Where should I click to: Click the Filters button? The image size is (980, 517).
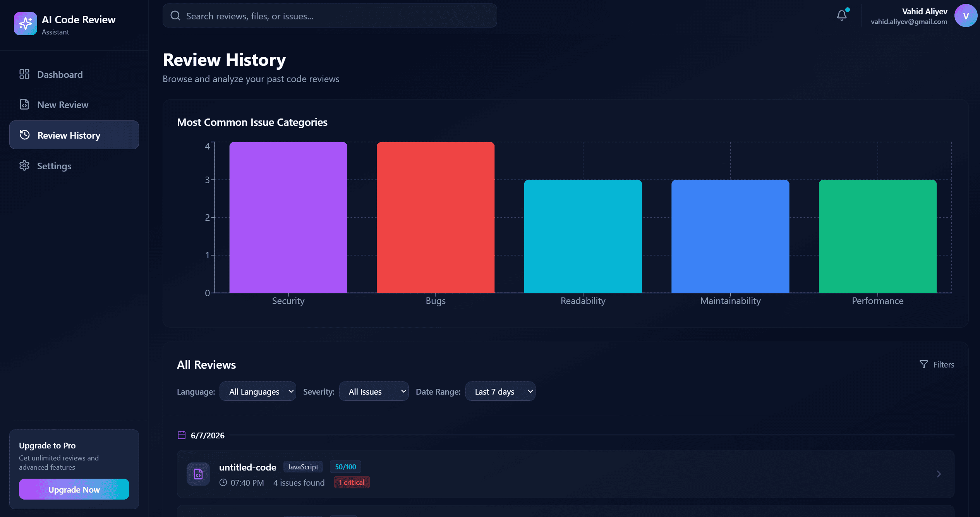coord(937,364)
